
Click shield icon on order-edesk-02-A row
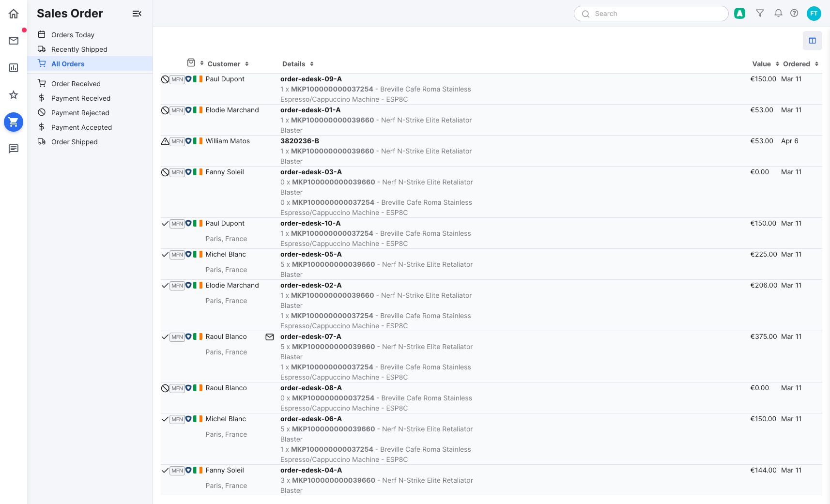point(188,286)
